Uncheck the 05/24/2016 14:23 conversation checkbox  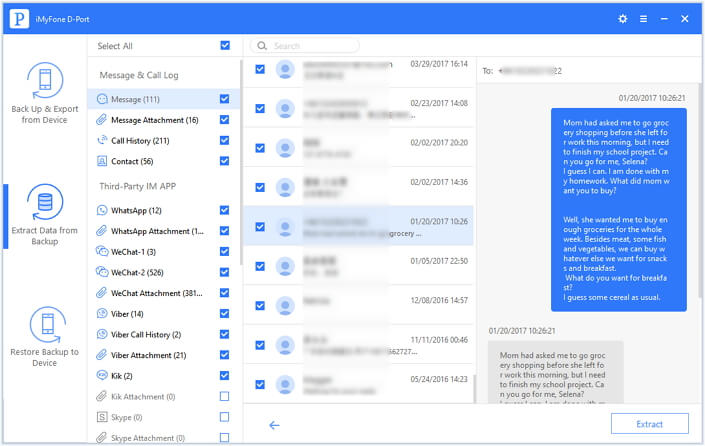tap(260, 384)
